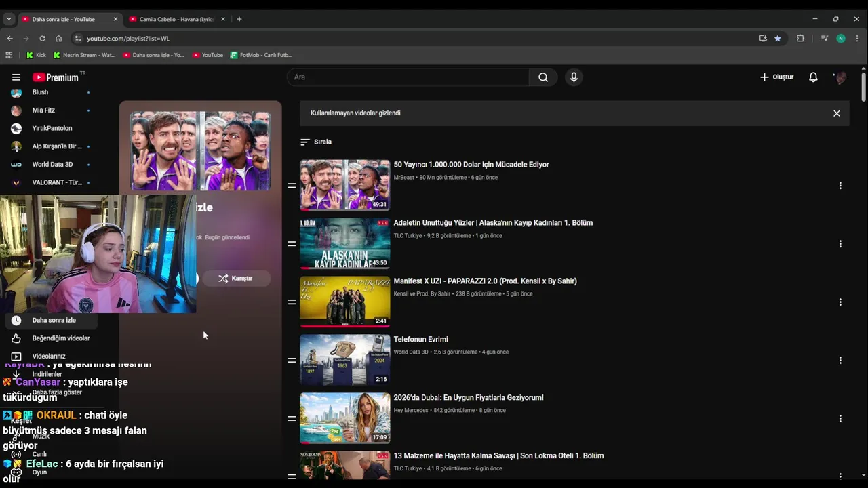Open the Blush subscription in the sidebar
868x488 pixels.
[x=51, y=92]
